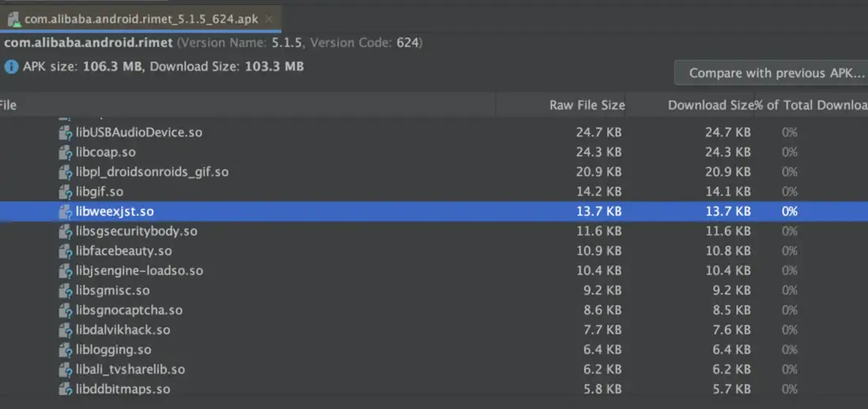This screenshot has width=868, height=409.
Task: Click the APK size info icon
Action: tap(11, 67)
